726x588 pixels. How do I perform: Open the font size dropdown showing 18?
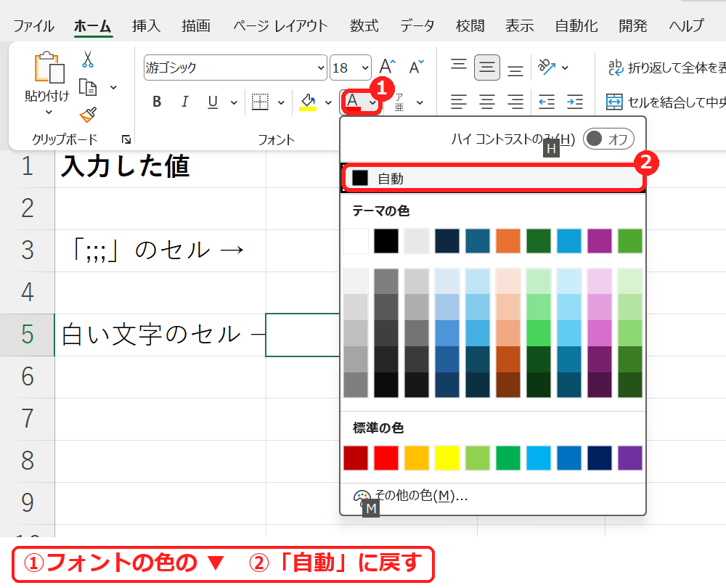(x=365, y=68)
